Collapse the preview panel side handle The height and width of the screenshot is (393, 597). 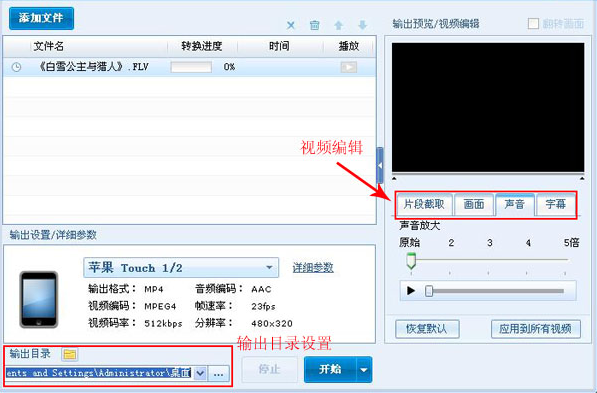380,166
